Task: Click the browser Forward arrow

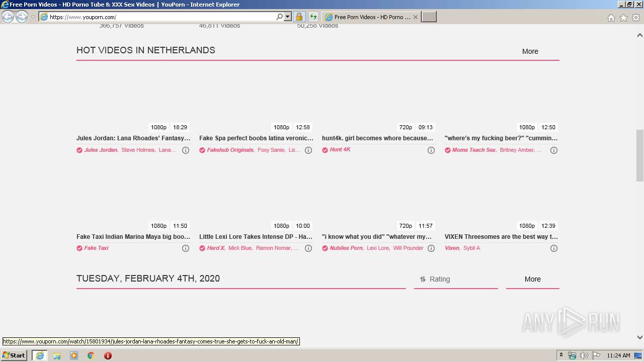Action: click(22, 17)
